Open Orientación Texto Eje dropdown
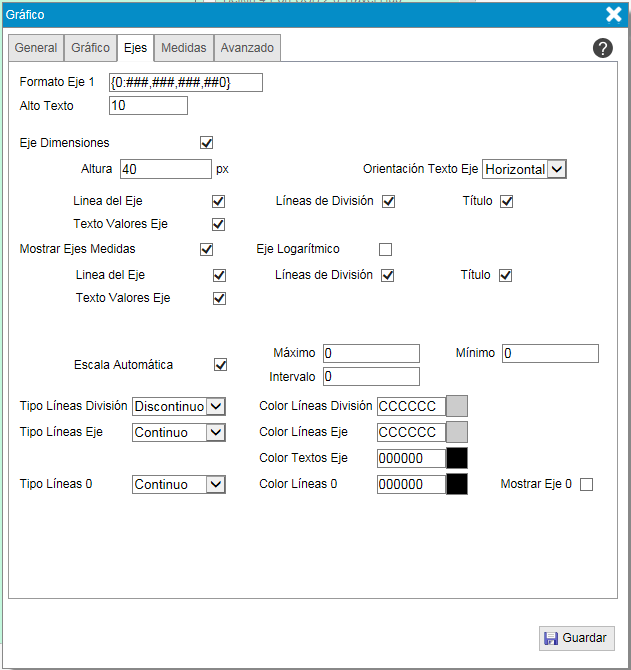This screenshot has width=631, height=670. (525, 169)
